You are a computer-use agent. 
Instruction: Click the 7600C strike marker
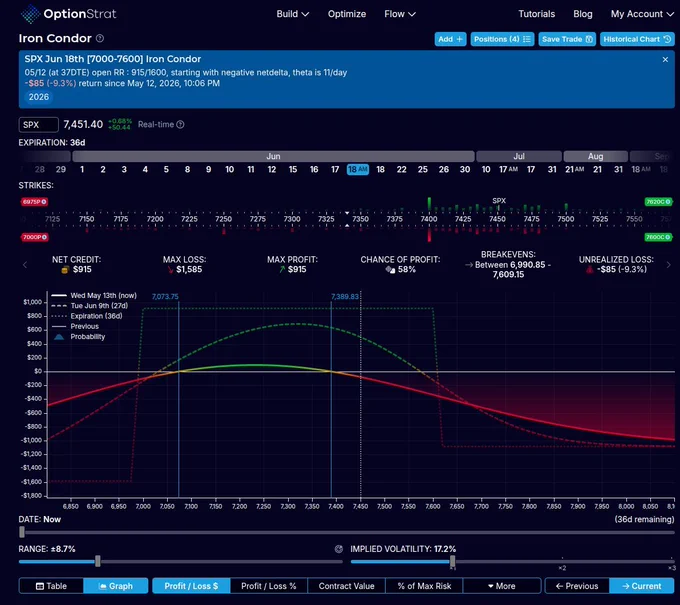coord(658,237)
